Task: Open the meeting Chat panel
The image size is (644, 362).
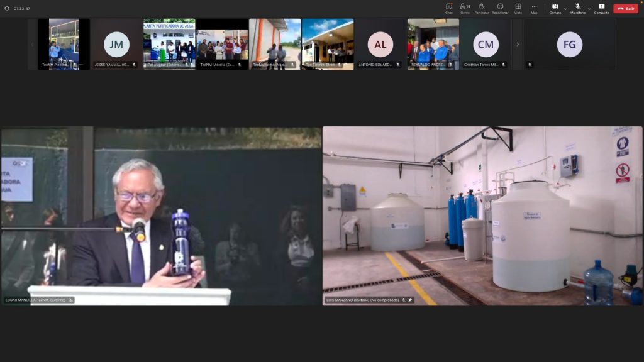Action: pyautogui.click(x=449, y=8)
